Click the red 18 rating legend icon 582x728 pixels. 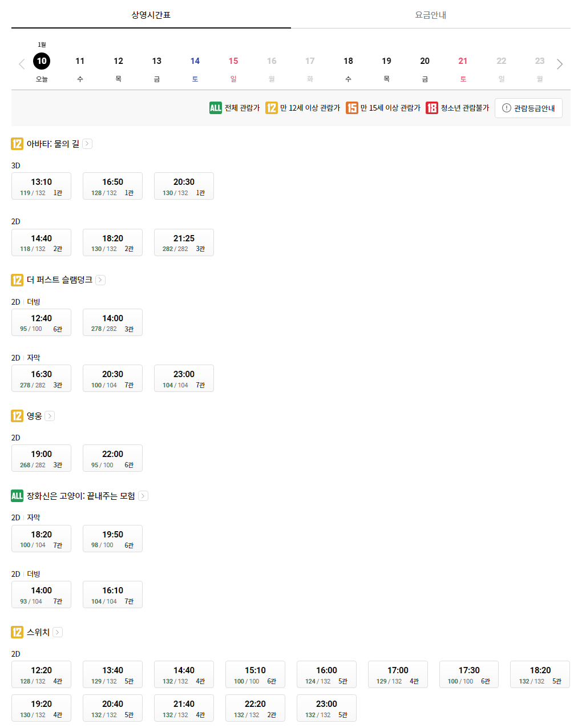pos(432,108)
